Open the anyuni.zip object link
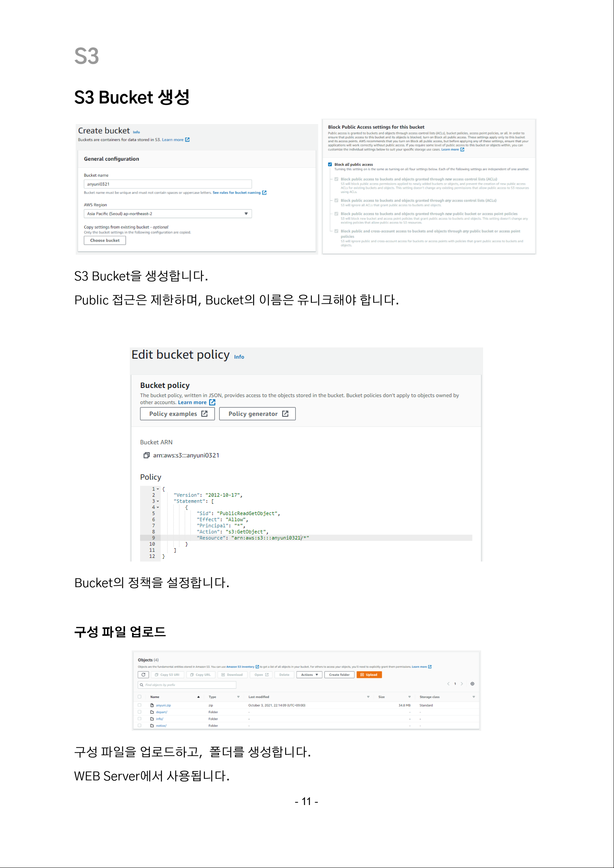Screen dimensions: 614x868 point(163,705)
